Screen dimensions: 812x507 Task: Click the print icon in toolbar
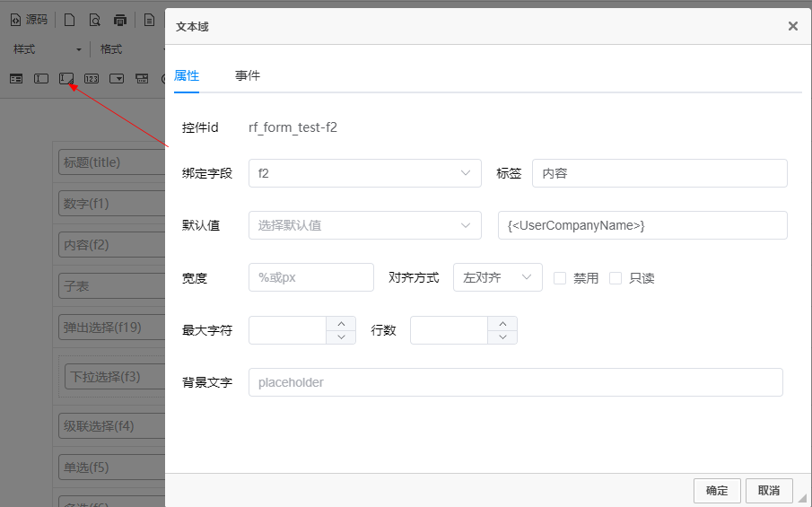point(120,20)
